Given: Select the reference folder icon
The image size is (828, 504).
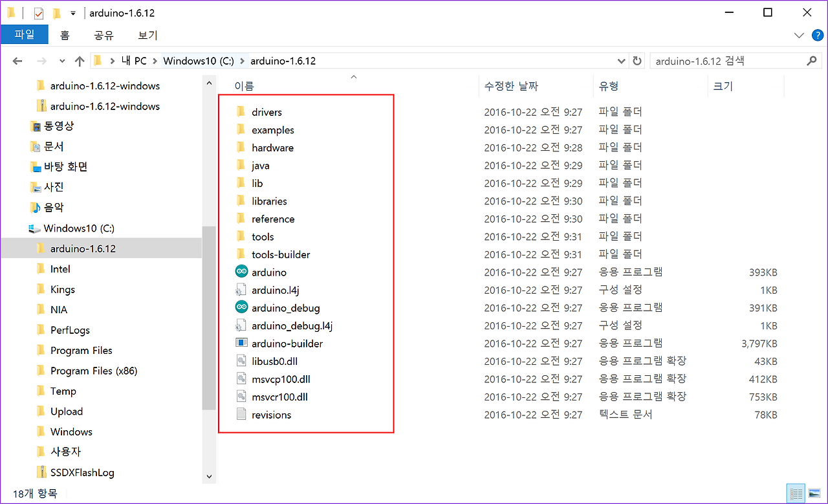Looking at the screenshot, I should click(x=241, y=219).
